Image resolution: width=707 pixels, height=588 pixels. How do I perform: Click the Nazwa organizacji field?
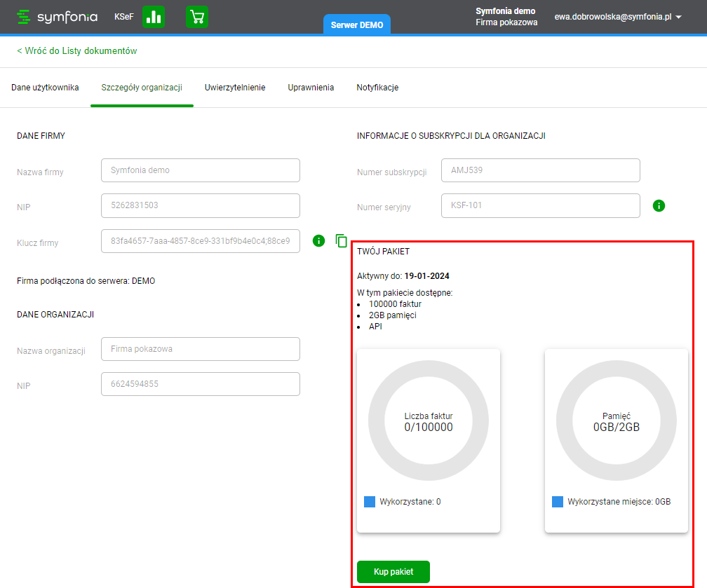(200, 349)
